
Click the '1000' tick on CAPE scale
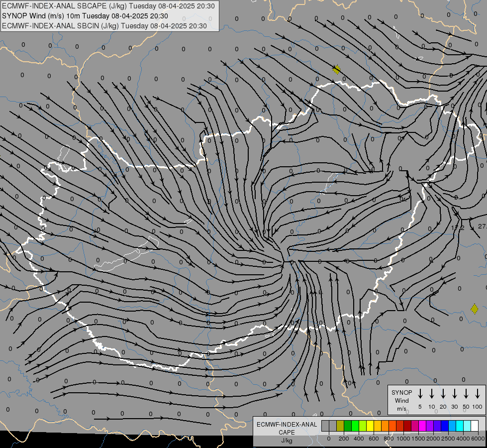[403, 439]
